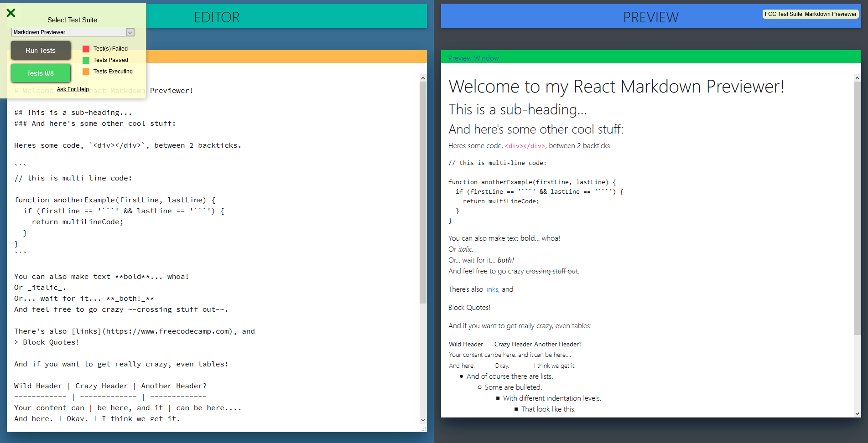Click the 'Block Quotes!' text in preview
Screen dimensions: 868x443
tap(469, 308)
